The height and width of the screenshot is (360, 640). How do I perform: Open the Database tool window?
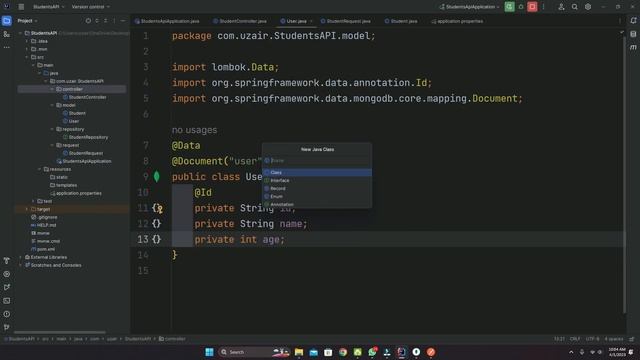pos(633,34)
